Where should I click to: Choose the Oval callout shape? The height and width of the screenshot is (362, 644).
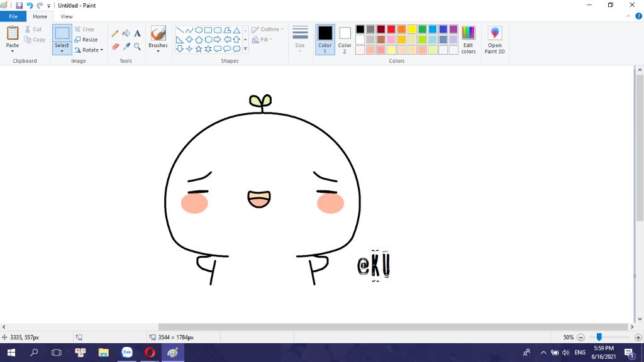pos(226,49)
